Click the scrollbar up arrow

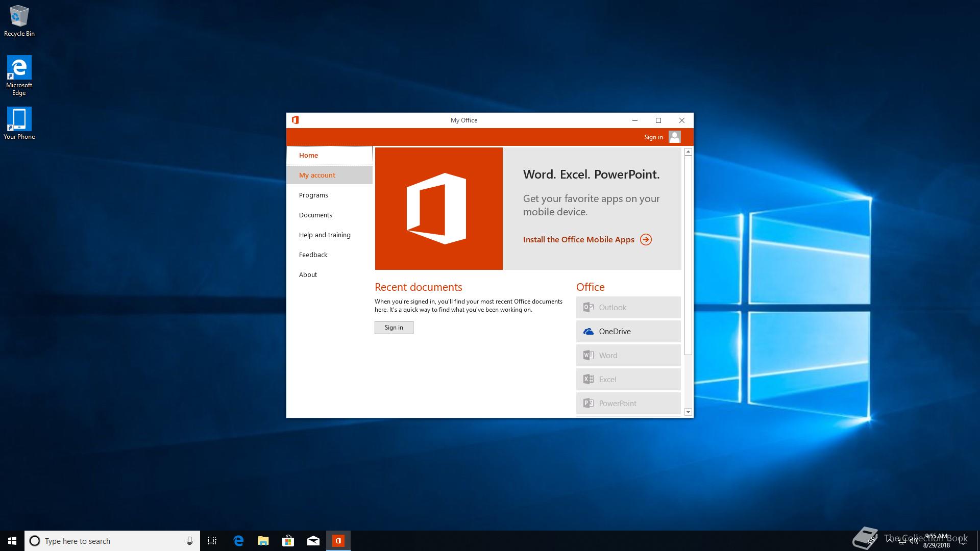pos(688,152)
